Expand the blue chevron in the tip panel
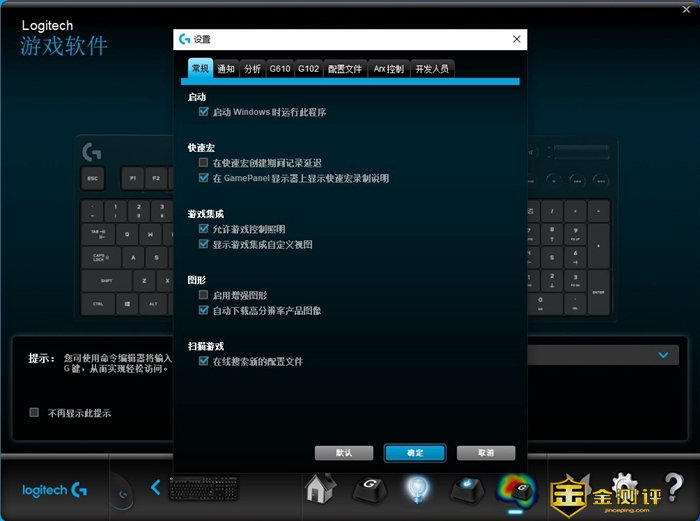The height and width of the screenshot is (521, 700). point(662,354)
